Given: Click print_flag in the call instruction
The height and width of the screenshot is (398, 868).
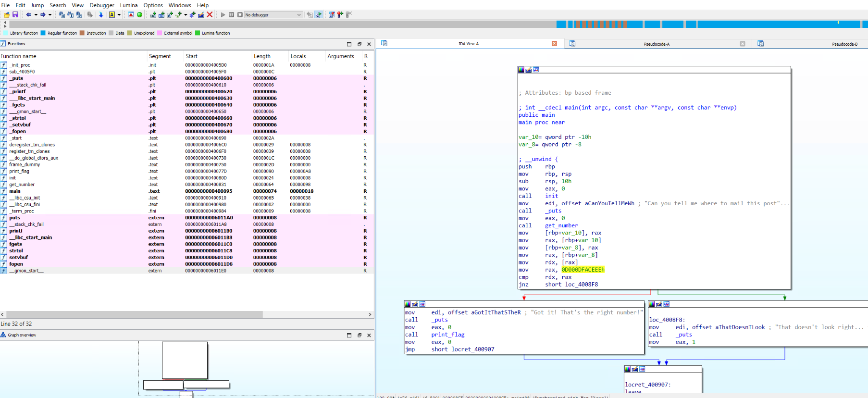Looking at the screenshot, I should [448, 335].
